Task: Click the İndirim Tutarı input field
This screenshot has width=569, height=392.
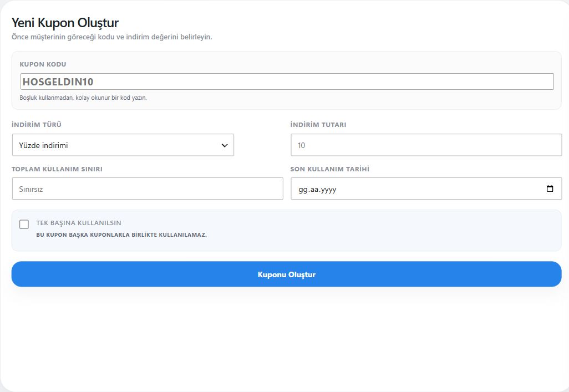Action: [426, 145]
